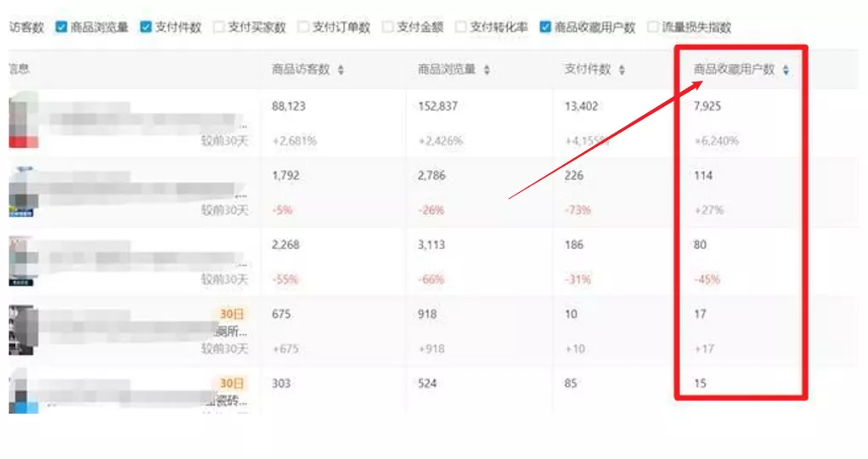The width and height of the screenshot is (868, 459).
Task: Click the 30日 badge in the 675 visitors row
Action: point(230,314)
